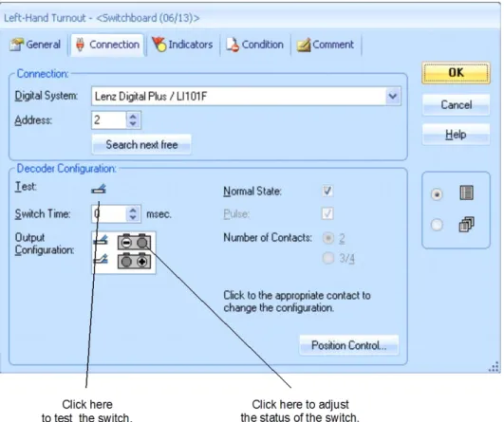Click right contact in top output row
Viewport: 504px width, 422px height.
click(141, 243)
